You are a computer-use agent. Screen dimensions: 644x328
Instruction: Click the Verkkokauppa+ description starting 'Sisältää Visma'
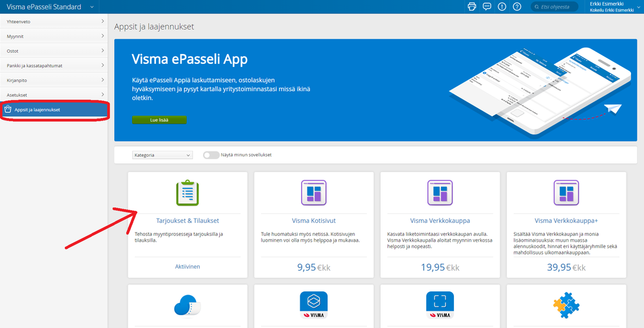point(565,243)
